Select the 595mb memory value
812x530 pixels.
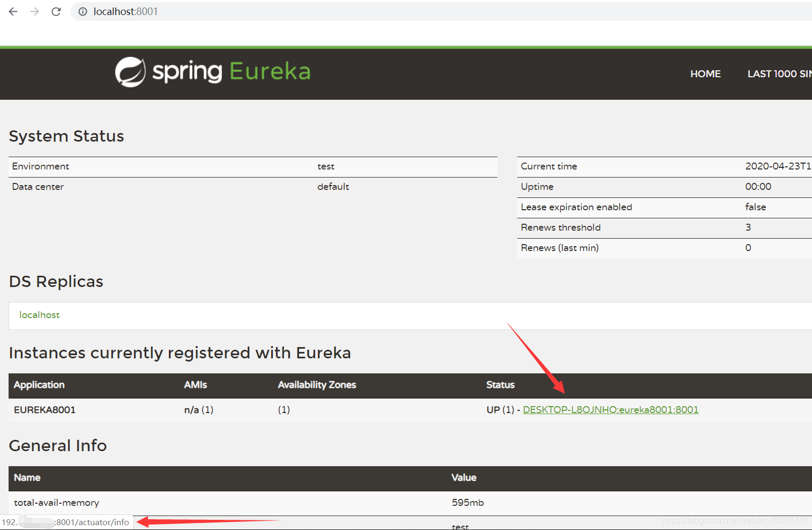pos(468,503)
